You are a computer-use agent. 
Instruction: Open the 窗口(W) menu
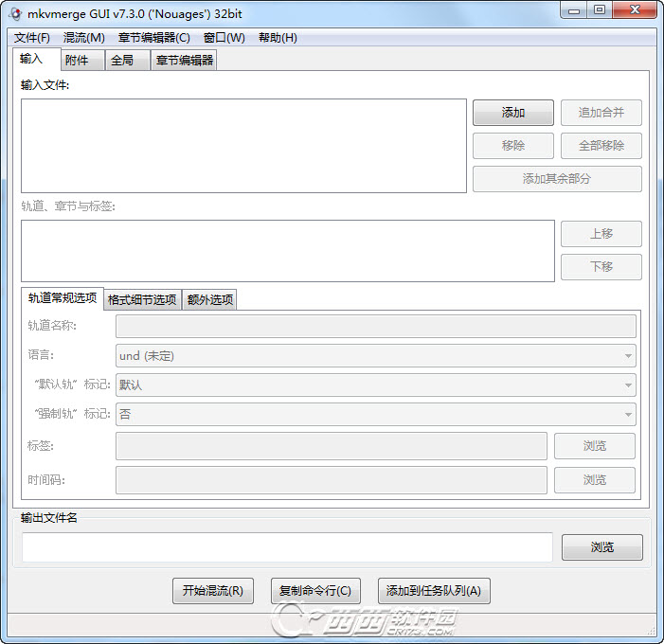click(x=224, y=38)
